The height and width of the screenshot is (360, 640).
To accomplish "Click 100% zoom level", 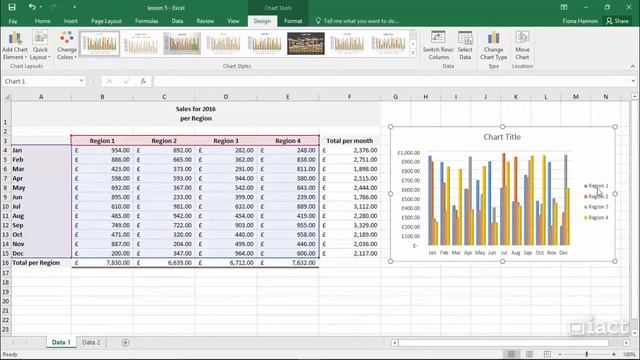I will [x=629, y=354].
